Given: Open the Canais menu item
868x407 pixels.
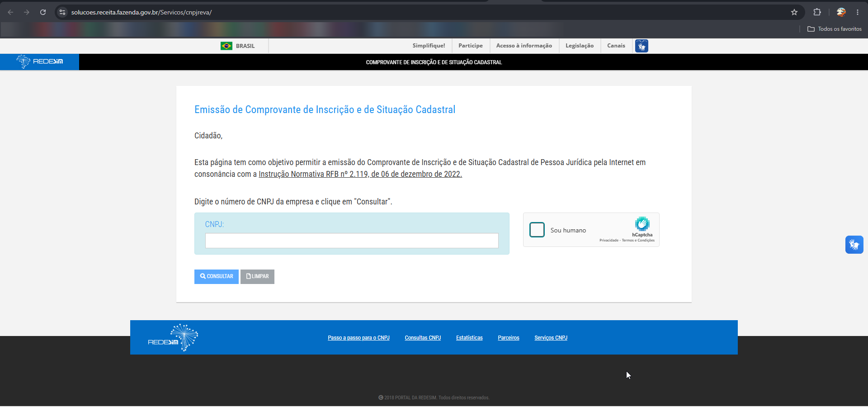Looking at the screenshot, I should click(616, 46).
